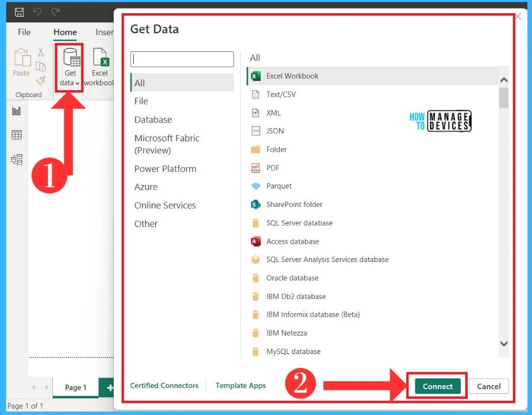The height and width of the screenshot is (415, 532).
Task: Select the All category
Action: (x=182, y=83)
